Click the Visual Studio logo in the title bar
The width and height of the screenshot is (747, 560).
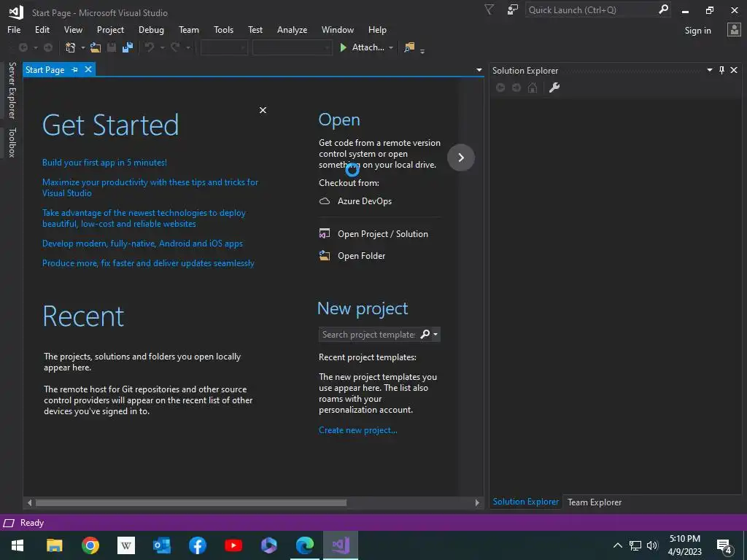point(16,12)
